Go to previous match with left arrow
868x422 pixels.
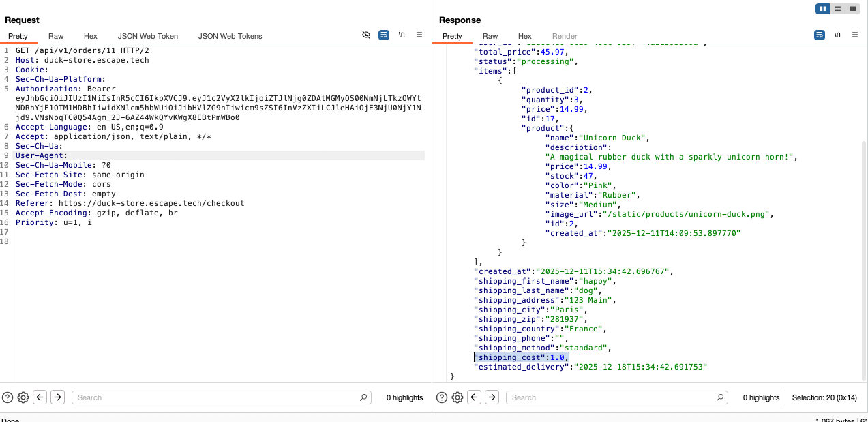tap(40, 397)
